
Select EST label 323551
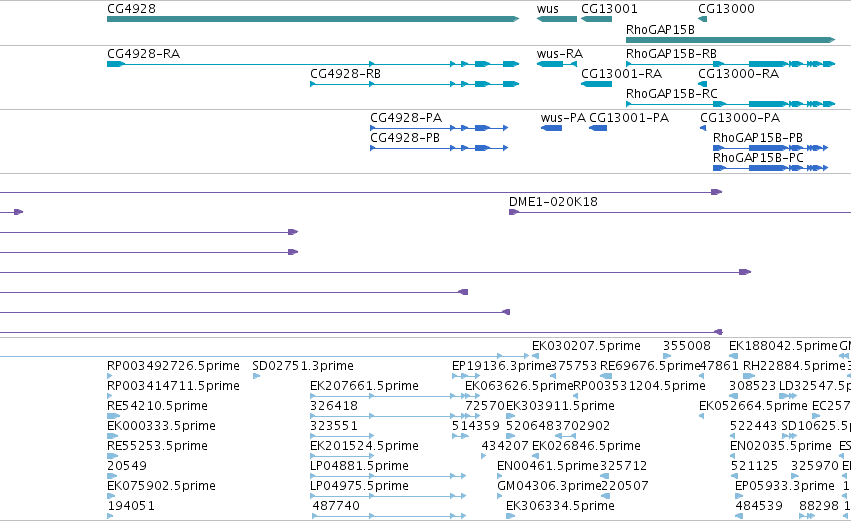(334, 427)
